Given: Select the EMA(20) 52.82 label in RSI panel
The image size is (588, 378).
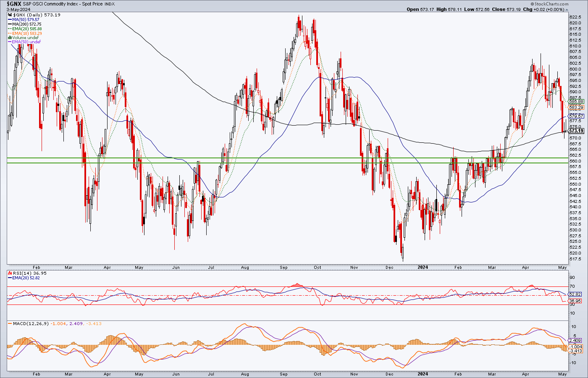Looking at the screenshot, I should [x=26, y=278].
